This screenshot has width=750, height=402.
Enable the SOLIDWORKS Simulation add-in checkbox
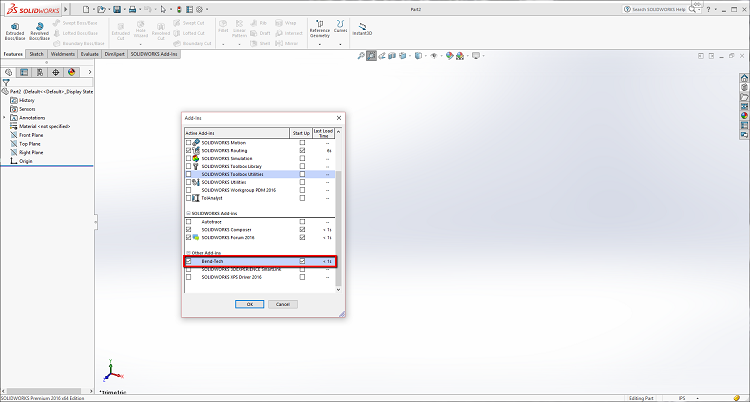[188, 158]
